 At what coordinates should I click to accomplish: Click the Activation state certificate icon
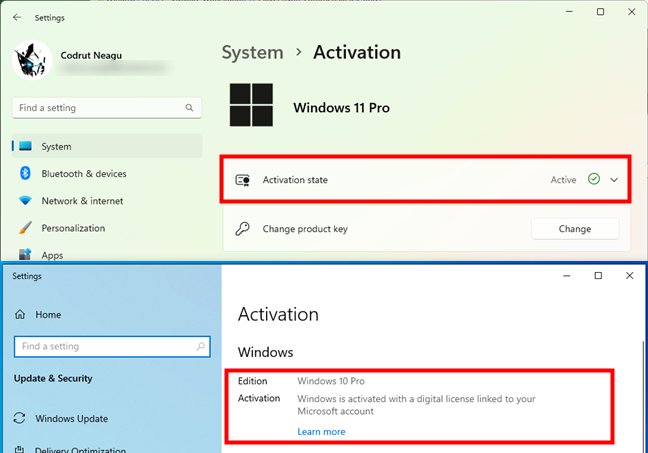[243, 180]
